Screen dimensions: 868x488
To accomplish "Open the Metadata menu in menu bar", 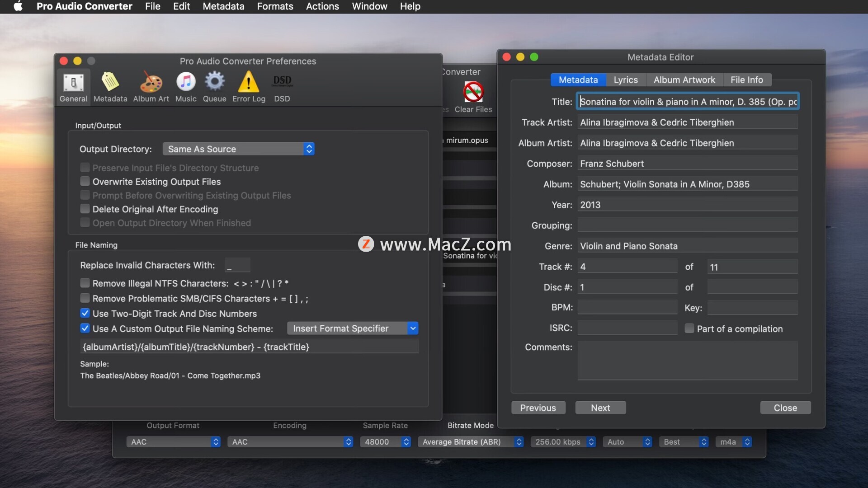I will click(x=223, y=6).
